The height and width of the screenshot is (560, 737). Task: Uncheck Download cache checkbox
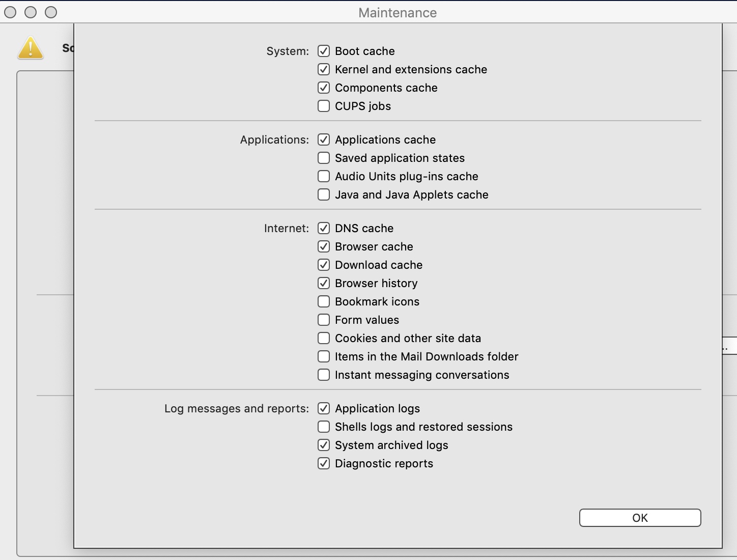click(324, 265)
